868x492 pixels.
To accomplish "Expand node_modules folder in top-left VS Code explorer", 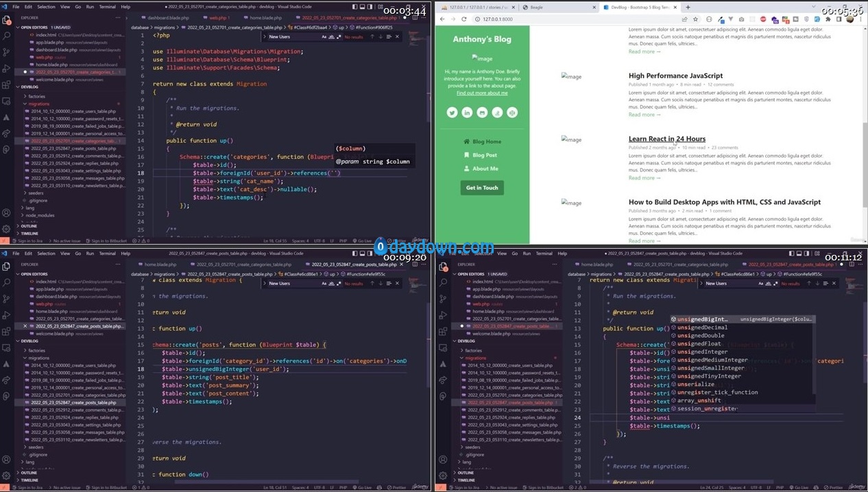I will click(x=38, y=215).
